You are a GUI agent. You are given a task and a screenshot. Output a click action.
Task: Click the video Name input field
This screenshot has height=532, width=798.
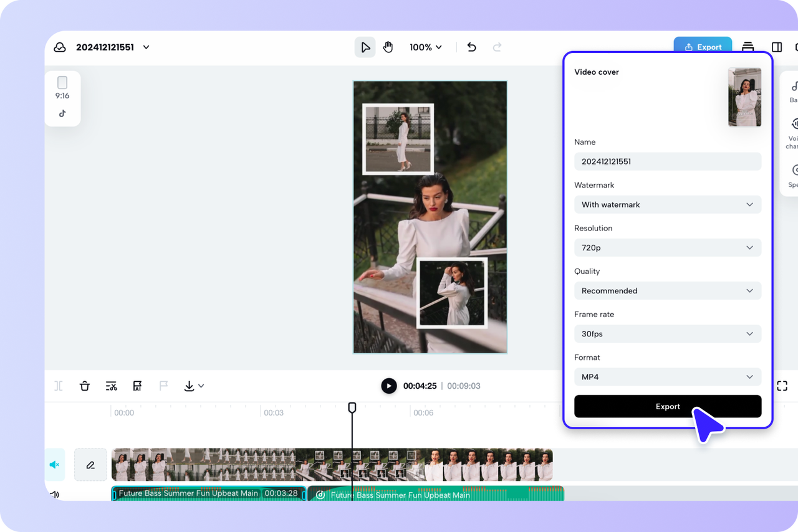[667, 161]
